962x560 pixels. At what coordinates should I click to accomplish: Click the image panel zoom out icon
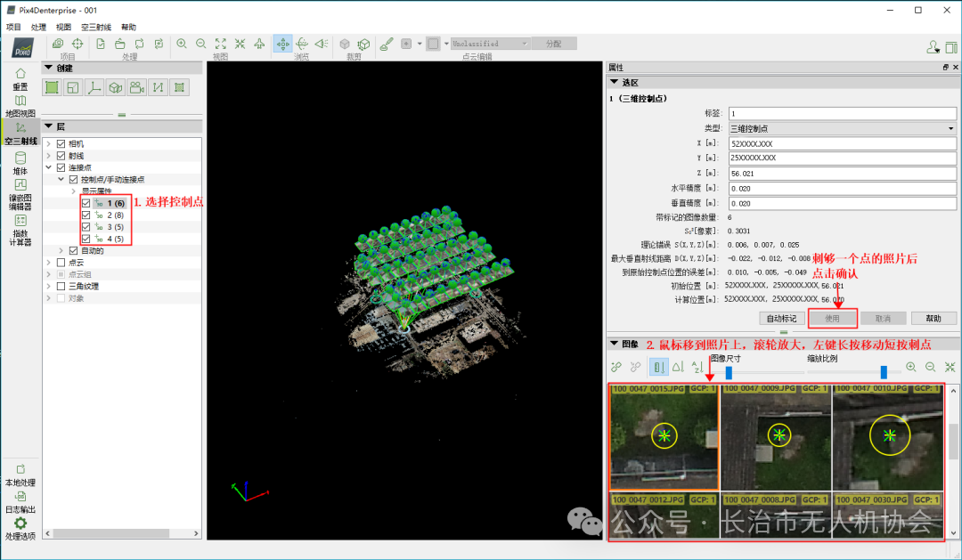931,367
